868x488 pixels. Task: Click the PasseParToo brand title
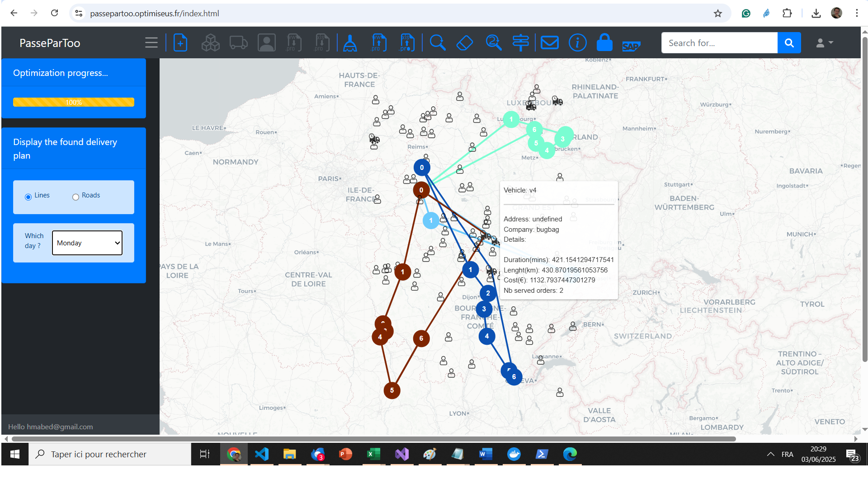click(x=50, y=43)
